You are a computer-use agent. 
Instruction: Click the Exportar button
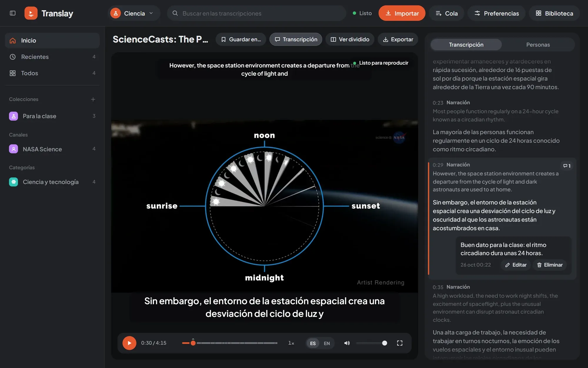(x=398, y=39)
